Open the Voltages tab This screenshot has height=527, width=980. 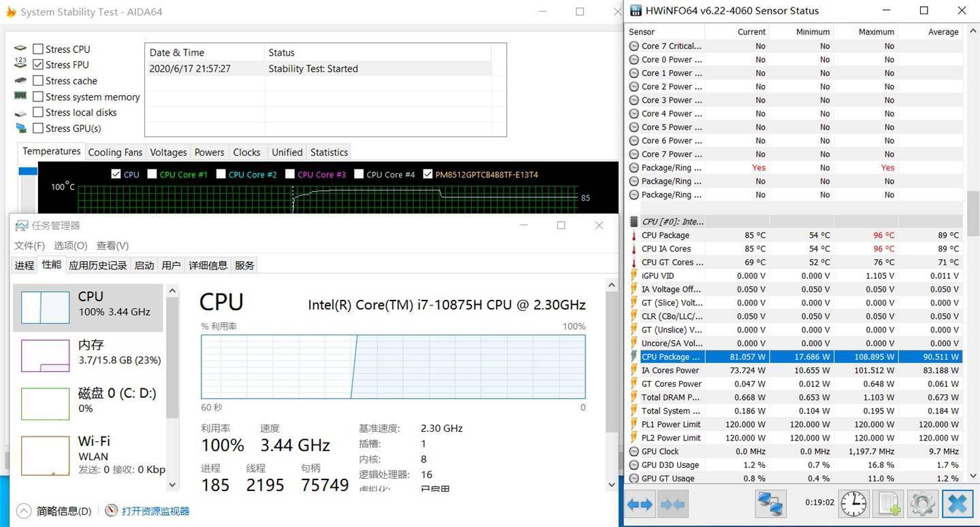168,152
